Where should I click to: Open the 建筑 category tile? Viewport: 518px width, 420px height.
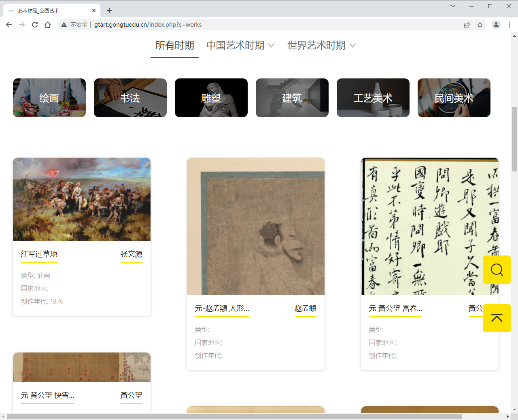pos(292,98)
